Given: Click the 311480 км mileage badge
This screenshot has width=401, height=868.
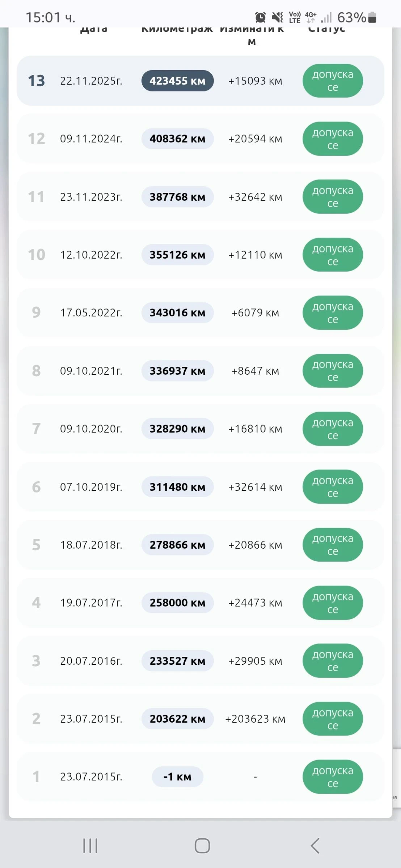Looking at the screenshot, I should (177, 487).
